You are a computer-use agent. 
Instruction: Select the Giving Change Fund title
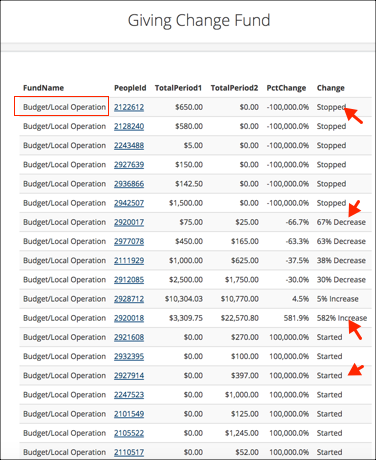point(199,20)
